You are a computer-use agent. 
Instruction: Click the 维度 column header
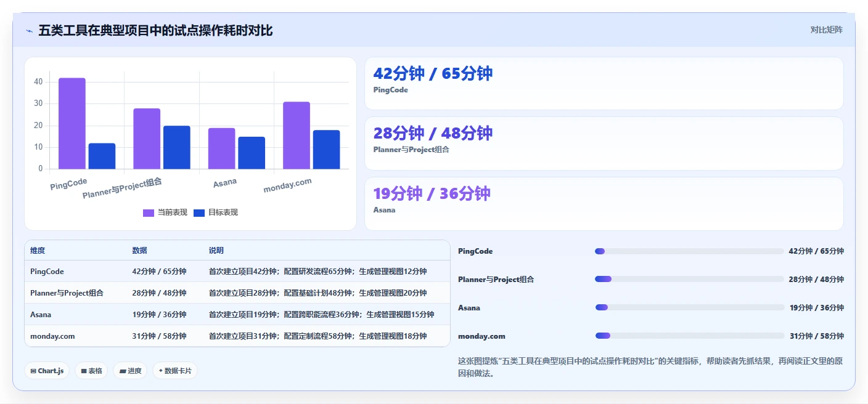(38, 251)
